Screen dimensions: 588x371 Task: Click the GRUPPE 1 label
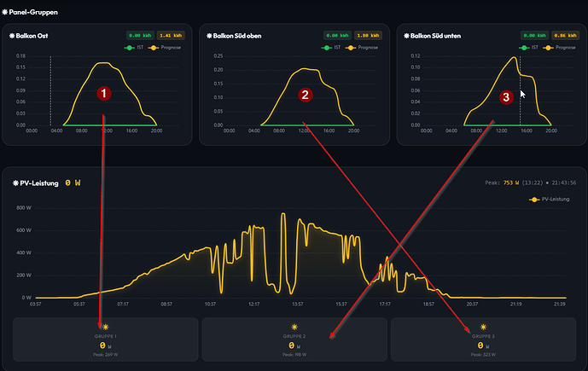click(105, 337)
